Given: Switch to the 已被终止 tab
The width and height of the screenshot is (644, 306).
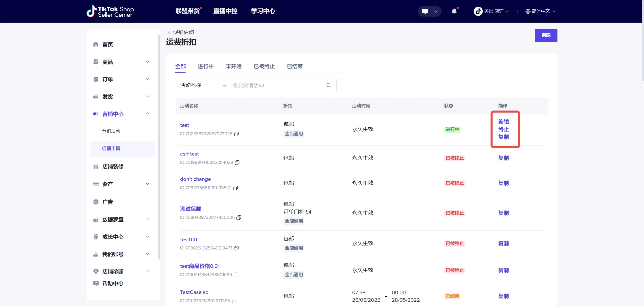Looking at the screenshot, I should (264, 66).
